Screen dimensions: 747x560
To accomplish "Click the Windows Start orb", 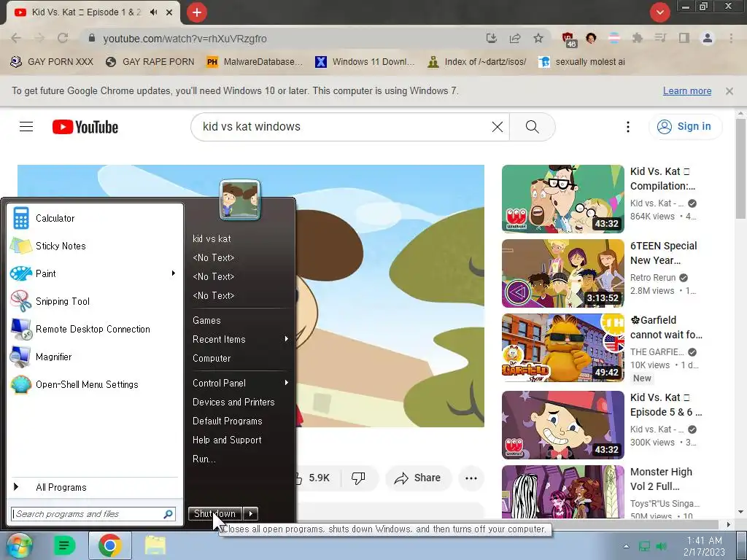I will coord(18,545).
